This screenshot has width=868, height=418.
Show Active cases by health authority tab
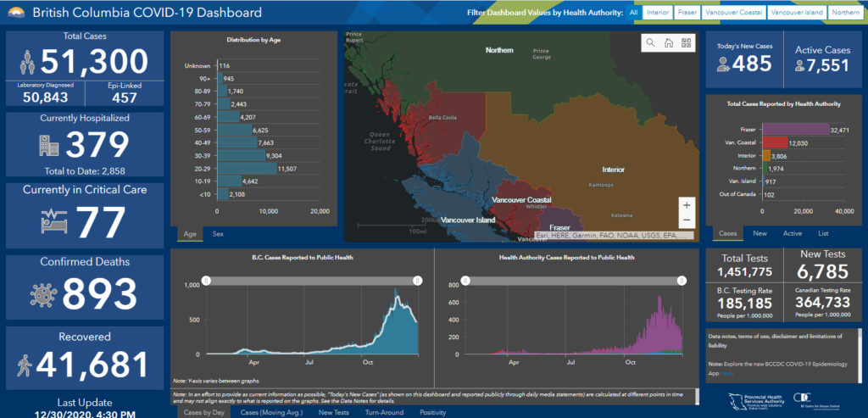coord(792,233)
